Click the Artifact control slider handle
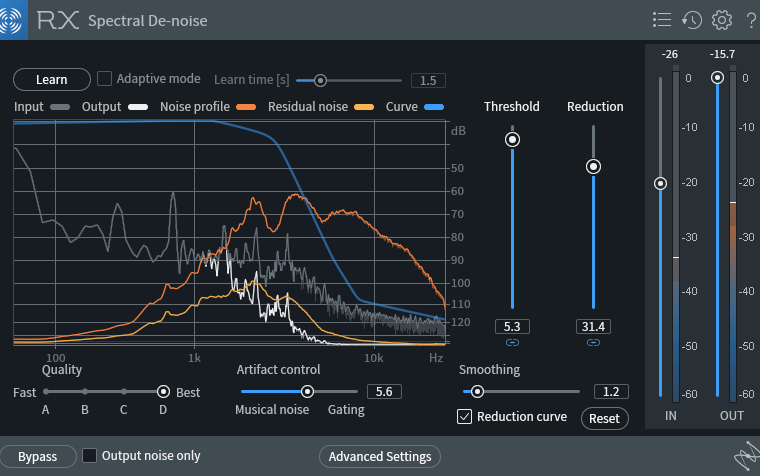The image size is (760, 476). coord(307,392)
